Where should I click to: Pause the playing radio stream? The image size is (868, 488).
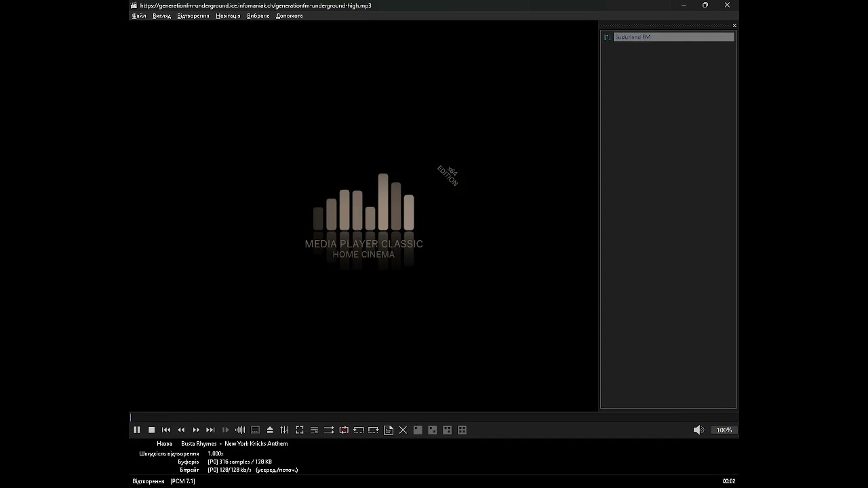click(x=137, y=430)
